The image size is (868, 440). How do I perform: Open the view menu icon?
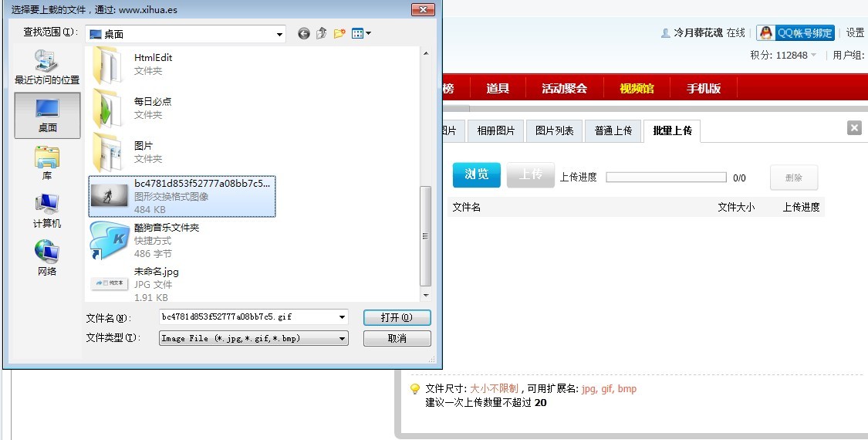click(357, 34)
